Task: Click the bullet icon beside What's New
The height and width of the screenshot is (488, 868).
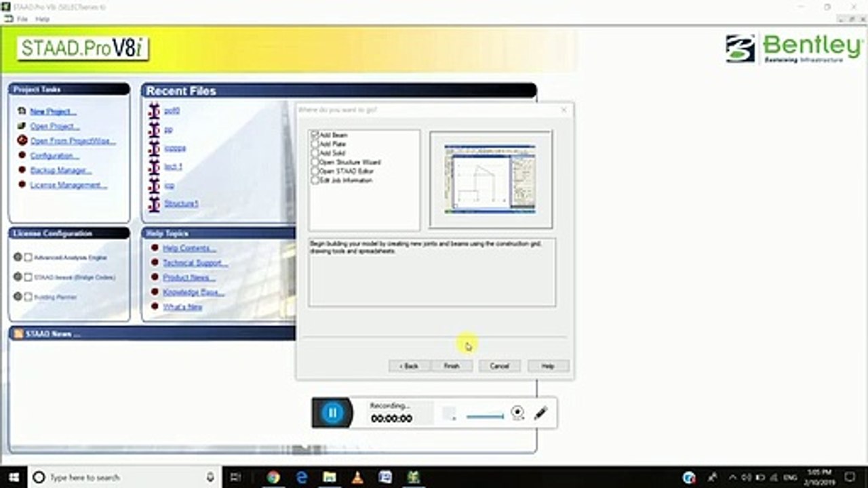Action: tap(155, 307)
